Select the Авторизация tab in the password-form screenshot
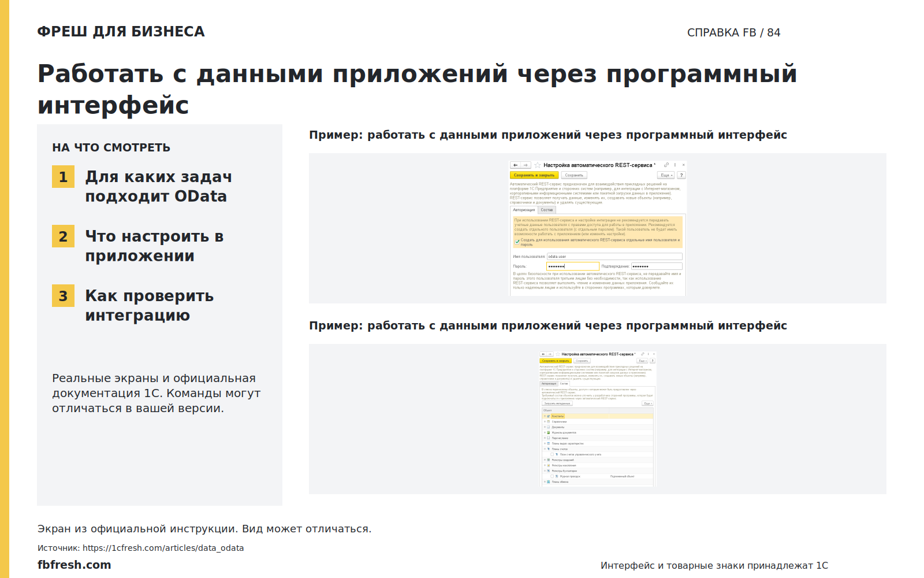This screenshot has width=924, height=578. pyautogui.click(x=524, y=210)
